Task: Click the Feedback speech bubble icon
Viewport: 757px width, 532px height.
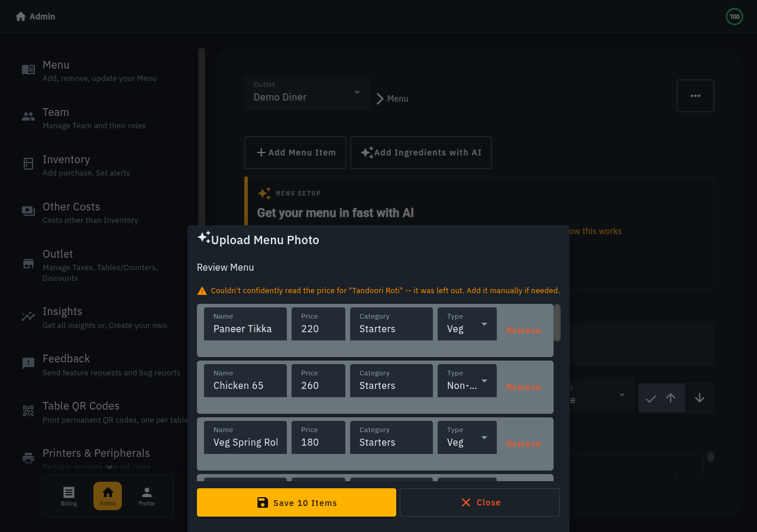Action: click(28, 364)
